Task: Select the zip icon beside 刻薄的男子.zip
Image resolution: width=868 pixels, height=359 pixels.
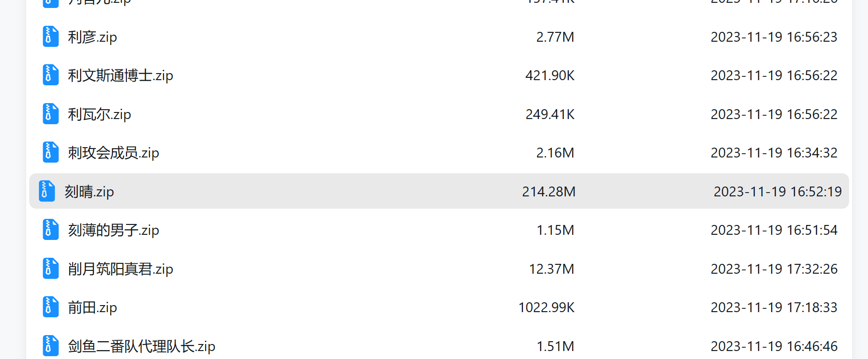Action: (x=51, y=230)
